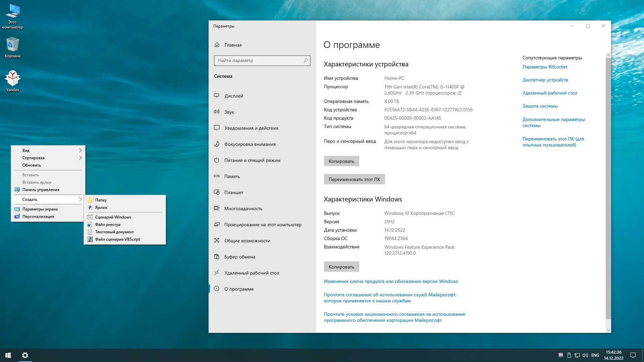Viewport: 644px width, 362px height.
Task: Expand the Вид submenu arrow
Action: (x=80, y=150)
